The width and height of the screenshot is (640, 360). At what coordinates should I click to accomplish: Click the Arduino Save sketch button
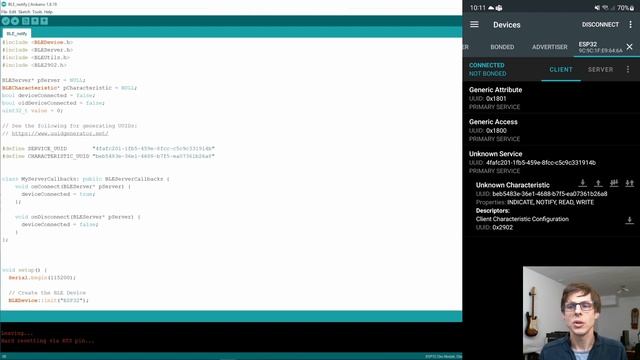coord(44,21)
